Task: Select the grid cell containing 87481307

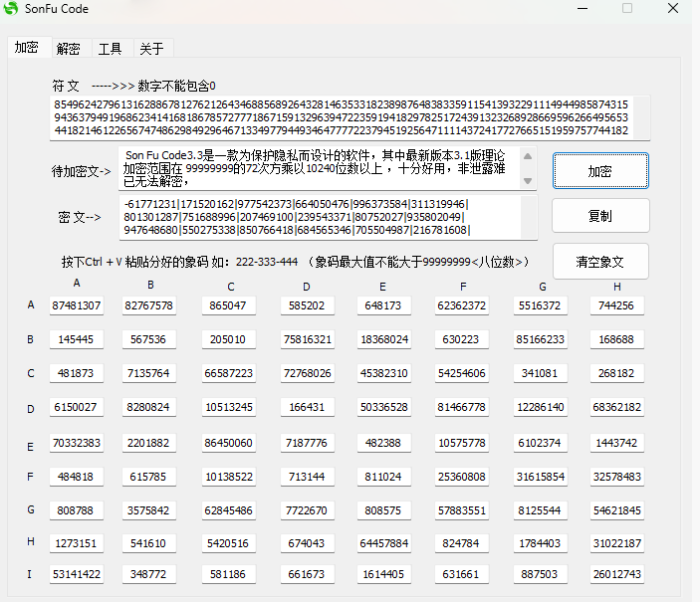Action: (77, 305)
